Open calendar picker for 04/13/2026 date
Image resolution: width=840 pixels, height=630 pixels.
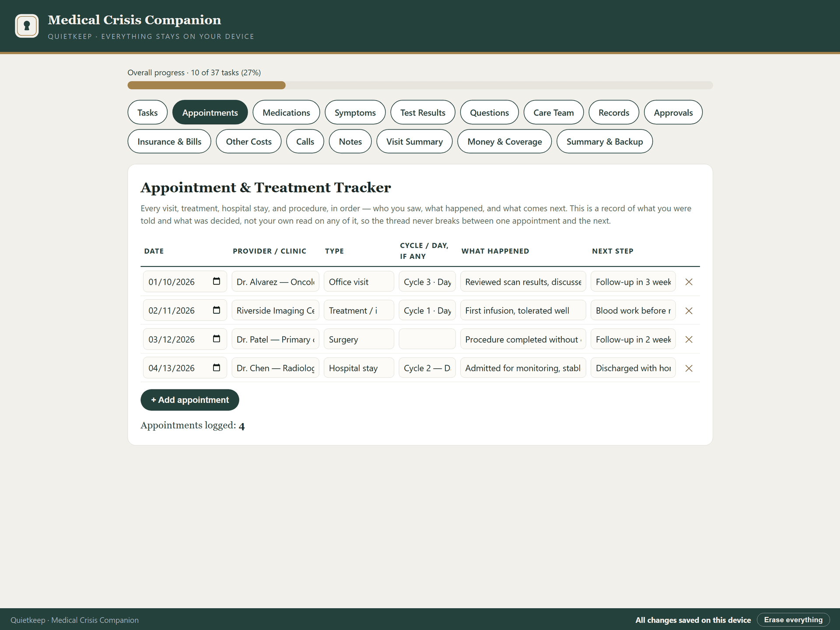(x=217, y=367)
